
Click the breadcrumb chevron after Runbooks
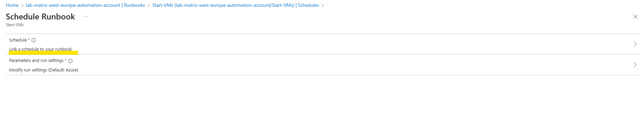click(149, 5)
